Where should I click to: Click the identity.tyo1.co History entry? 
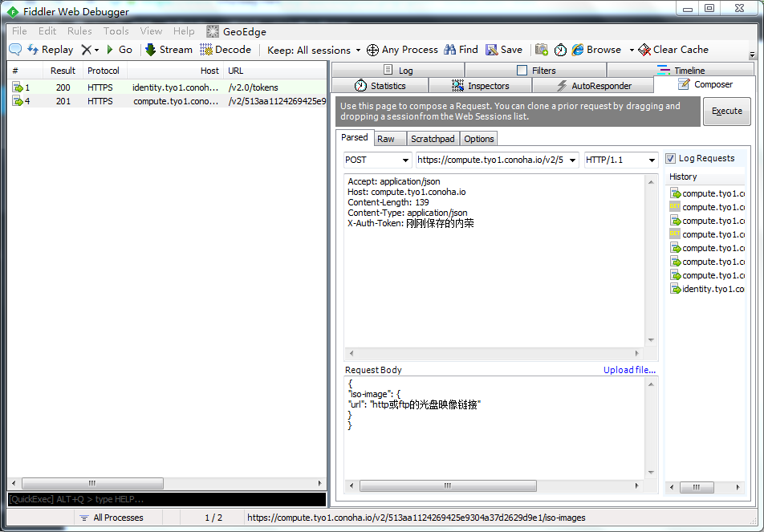tap(708, 289)
